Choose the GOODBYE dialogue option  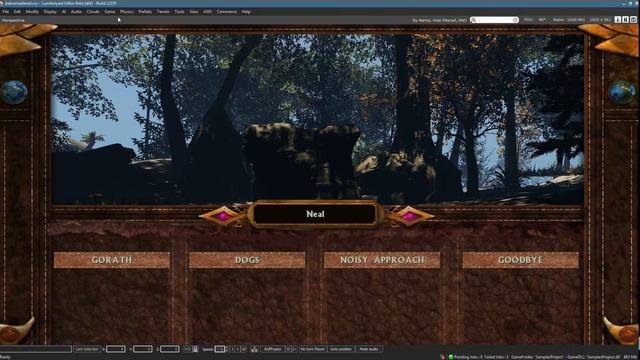520,260
